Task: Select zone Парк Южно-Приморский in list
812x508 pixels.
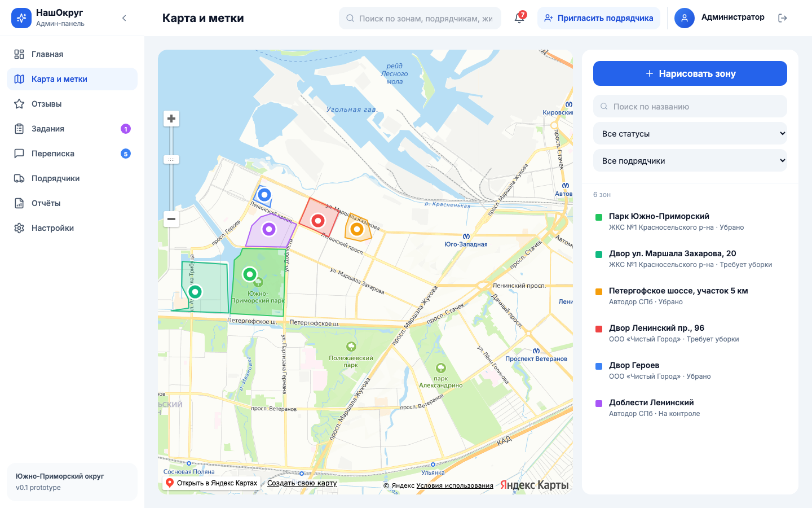Action: tap(690, 221)
